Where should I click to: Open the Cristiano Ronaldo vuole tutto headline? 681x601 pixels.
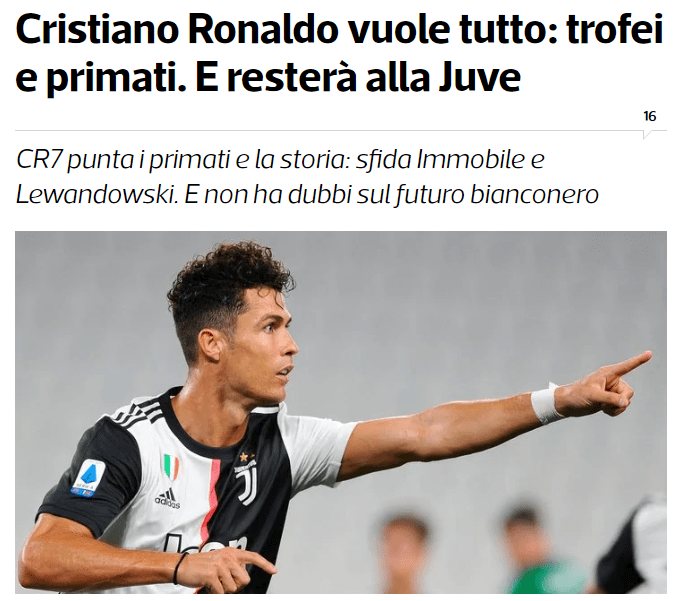pyautogui.click(x=339, y=54)
